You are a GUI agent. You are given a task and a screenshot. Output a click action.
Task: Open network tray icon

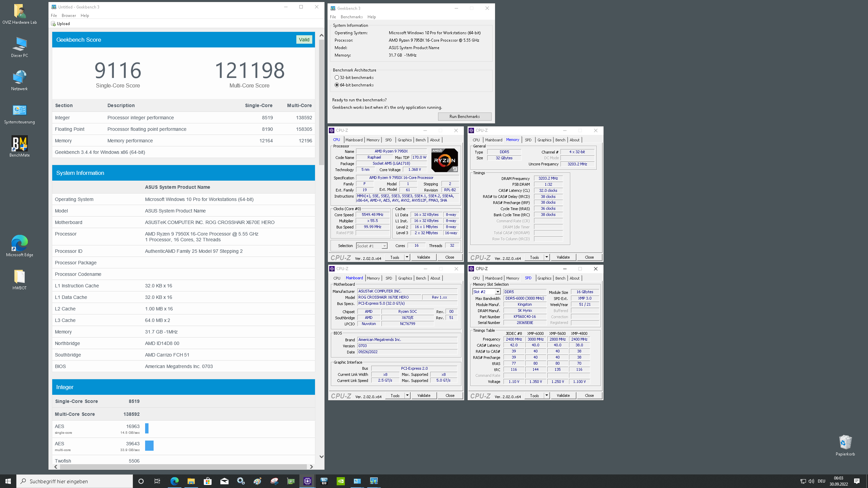click(803, 481)
